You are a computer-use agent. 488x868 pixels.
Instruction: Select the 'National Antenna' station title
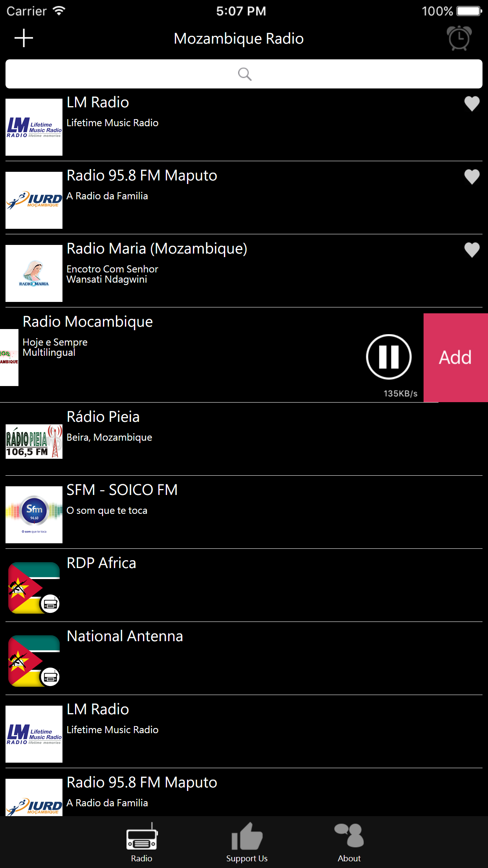(x=125, y=636)
